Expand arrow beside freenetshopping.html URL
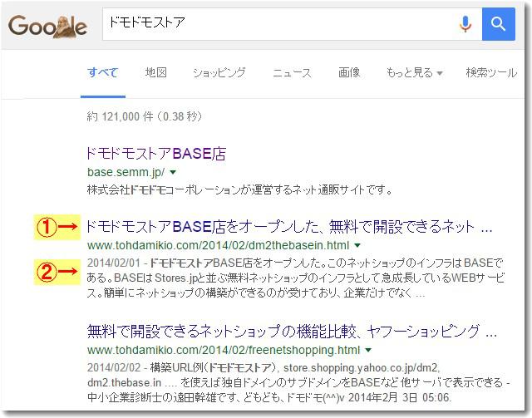This screenshot has height=418, width=532. [x=368, y=350]
